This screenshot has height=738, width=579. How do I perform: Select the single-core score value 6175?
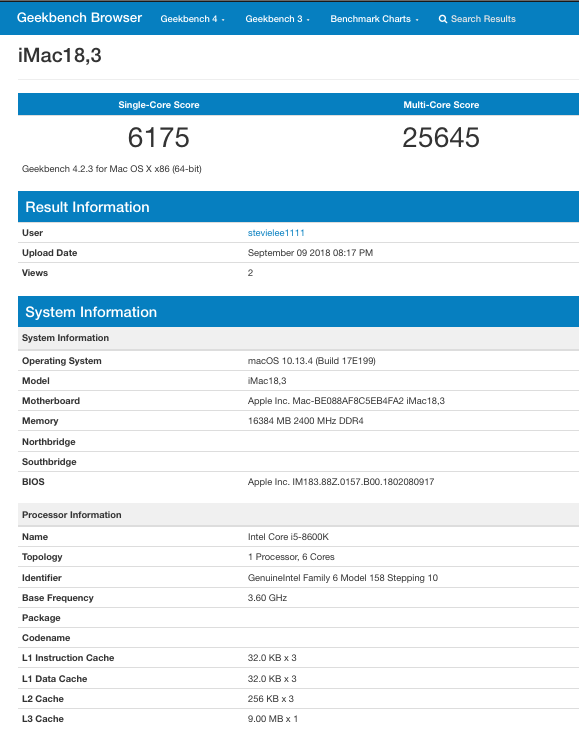click(x=159, y=137)
